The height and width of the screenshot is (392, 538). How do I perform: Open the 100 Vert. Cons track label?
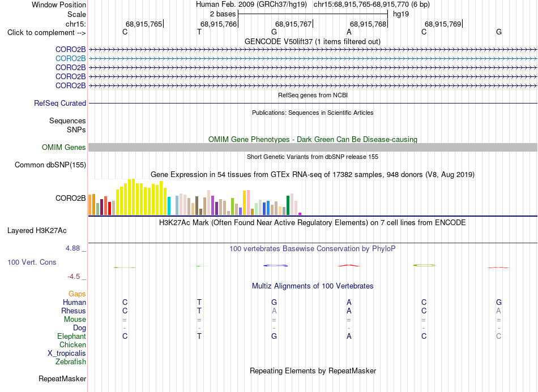(x=32, y=262)
